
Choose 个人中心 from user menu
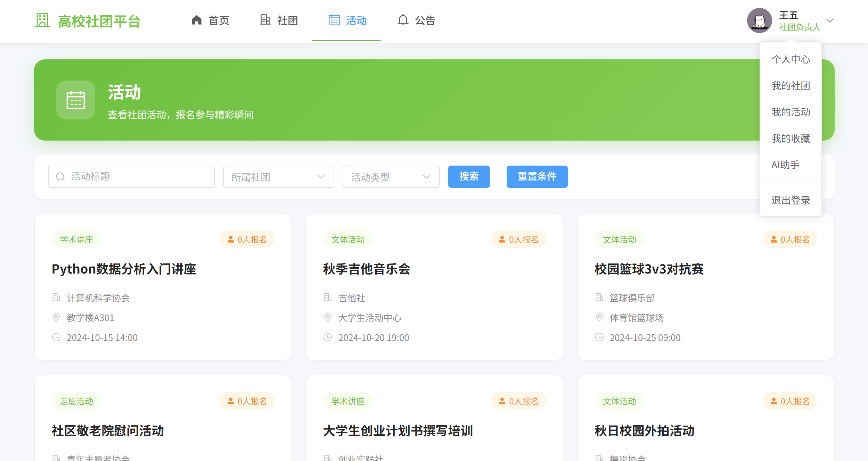click(x=791, y=59)
